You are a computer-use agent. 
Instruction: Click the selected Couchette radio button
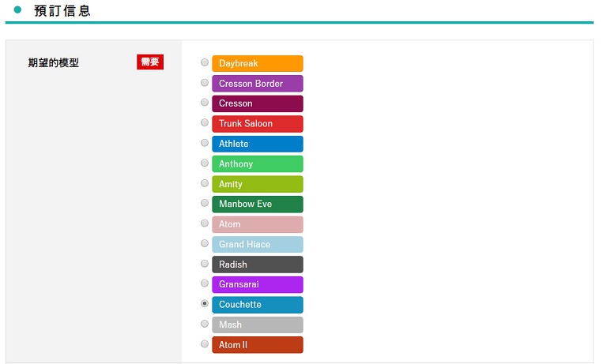click(x=205, y=303)
